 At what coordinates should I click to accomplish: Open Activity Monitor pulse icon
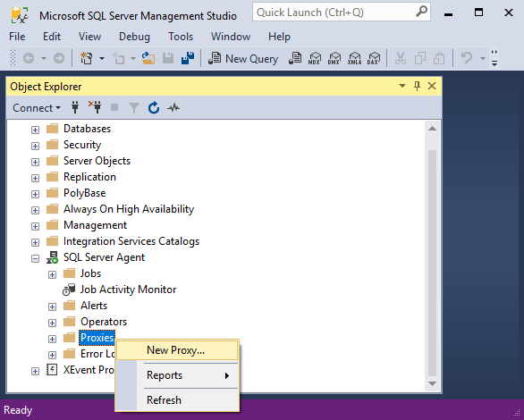(173, 107)
